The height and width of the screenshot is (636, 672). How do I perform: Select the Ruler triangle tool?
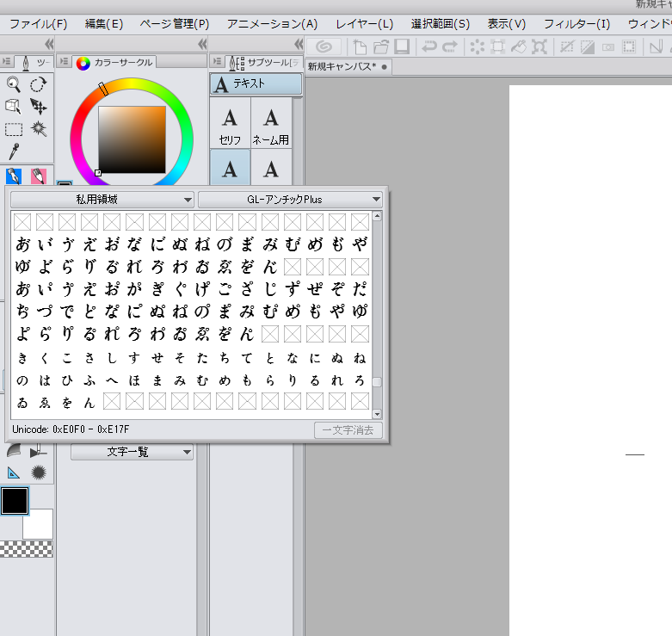pyautogui.click(x=14, y=472)
